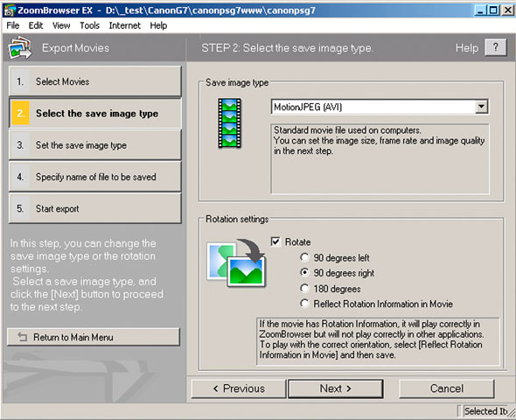Open the Edit menu
The height and width of the screenshot is (420, 516).
tap(36, 25)
